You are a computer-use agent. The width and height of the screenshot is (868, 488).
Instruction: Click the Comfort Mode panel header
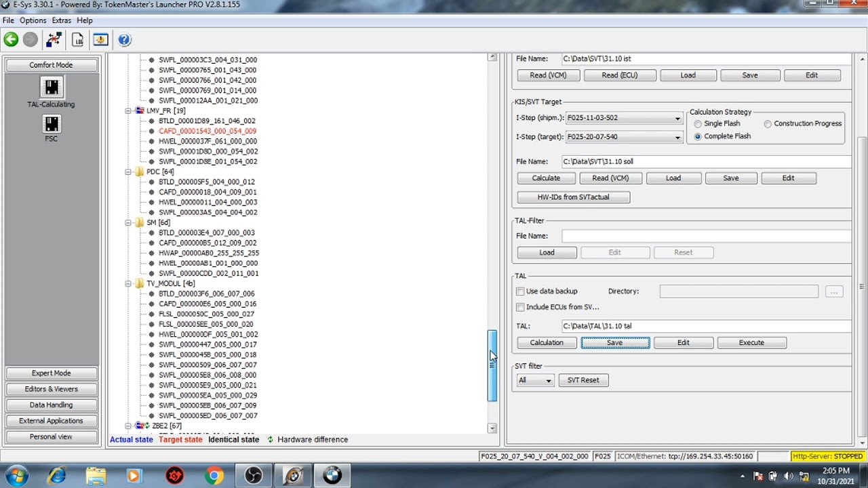tap(51, 65)
